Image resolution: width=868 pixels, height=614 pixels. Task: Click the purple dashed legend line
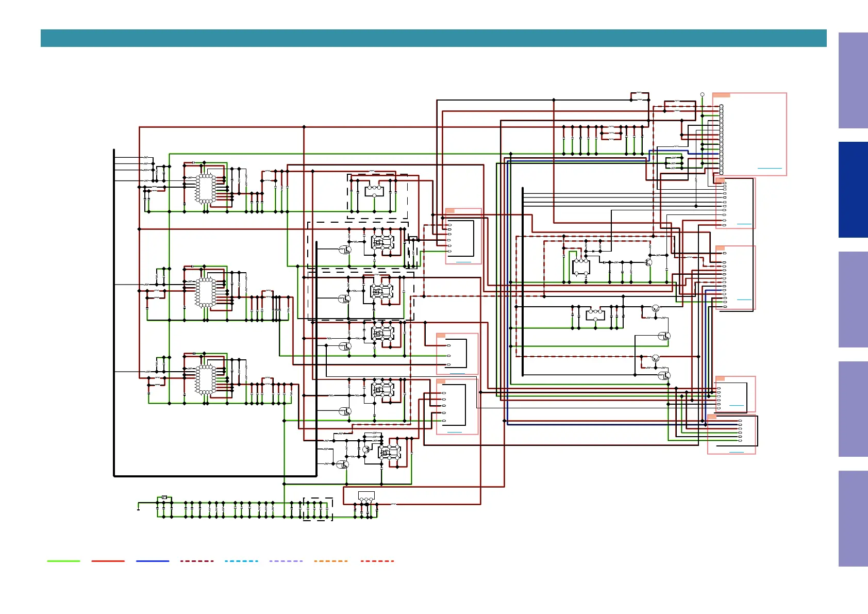pos(286,561)
